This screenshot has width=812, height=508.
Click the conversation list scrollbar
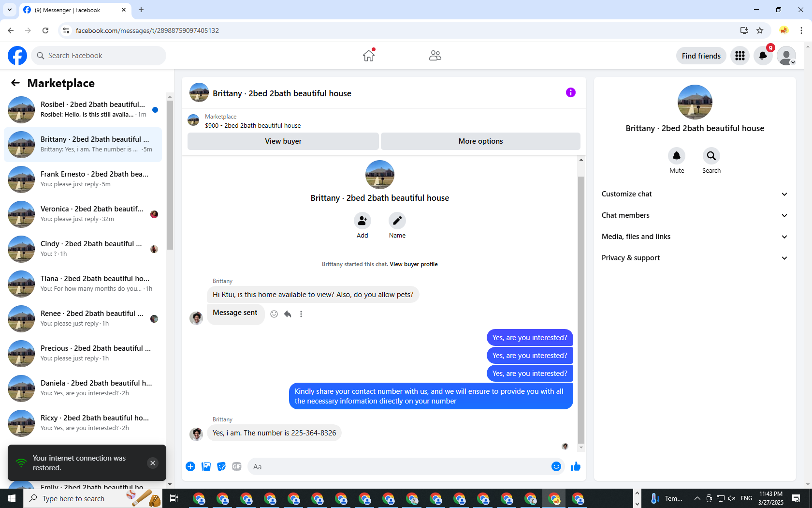coord(170,175)
